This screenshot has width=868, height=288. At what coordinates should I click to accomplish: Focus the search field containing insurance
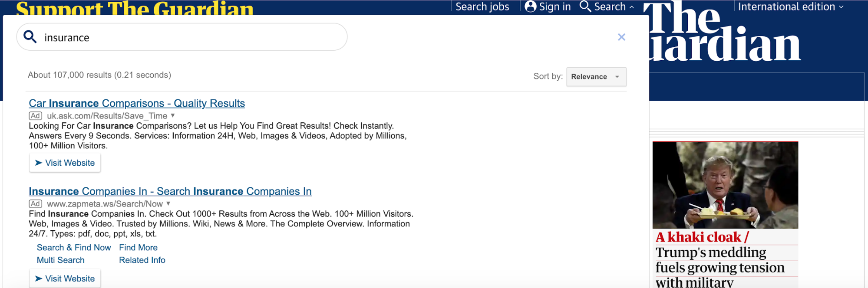[182, 37]
